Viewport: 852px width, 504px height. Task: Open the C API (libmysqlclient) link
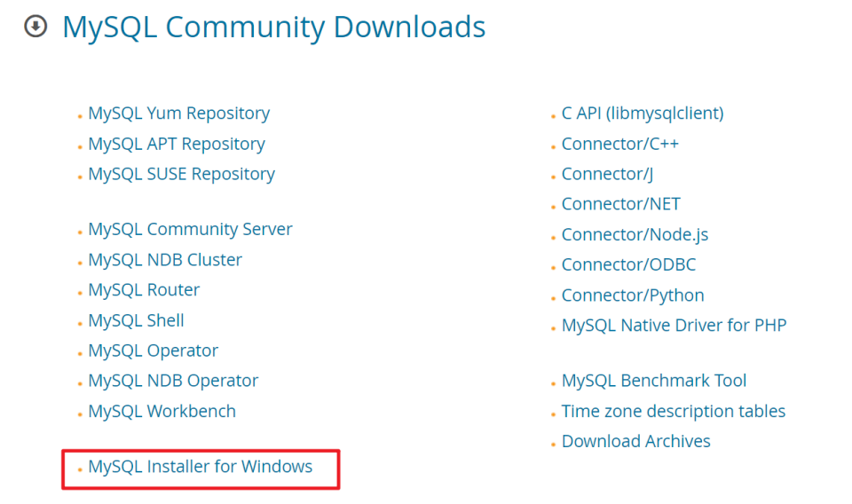[x=643, y=114]
